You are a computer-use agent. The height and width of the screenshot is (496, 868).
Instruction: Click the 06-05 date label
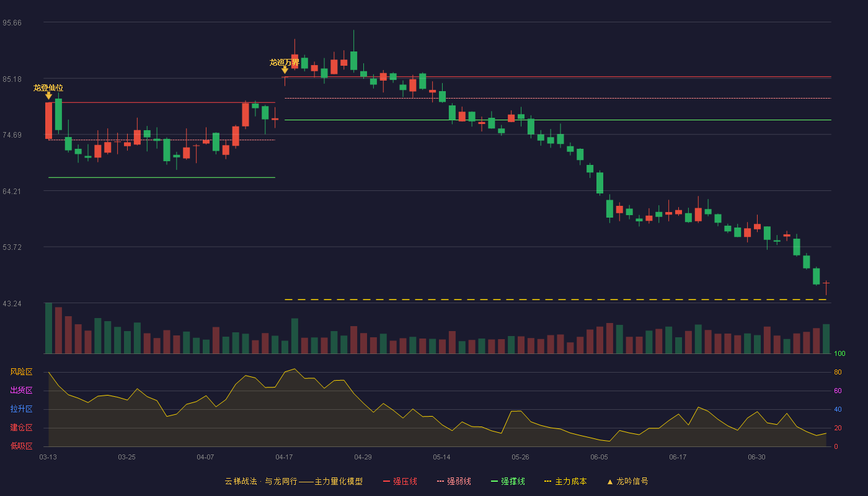click(x=599, y=457)
